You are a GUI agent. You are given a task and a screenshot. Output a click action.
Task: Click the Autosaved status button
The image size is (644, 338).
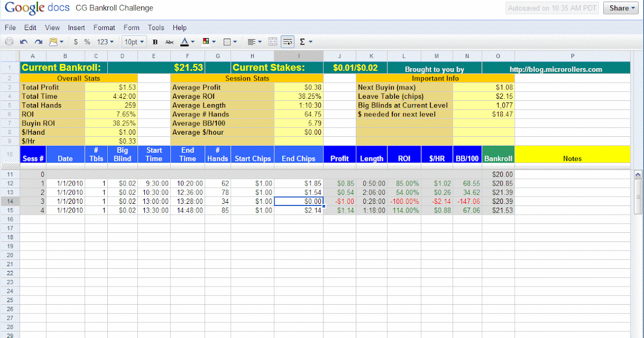(x=552, y=8)
